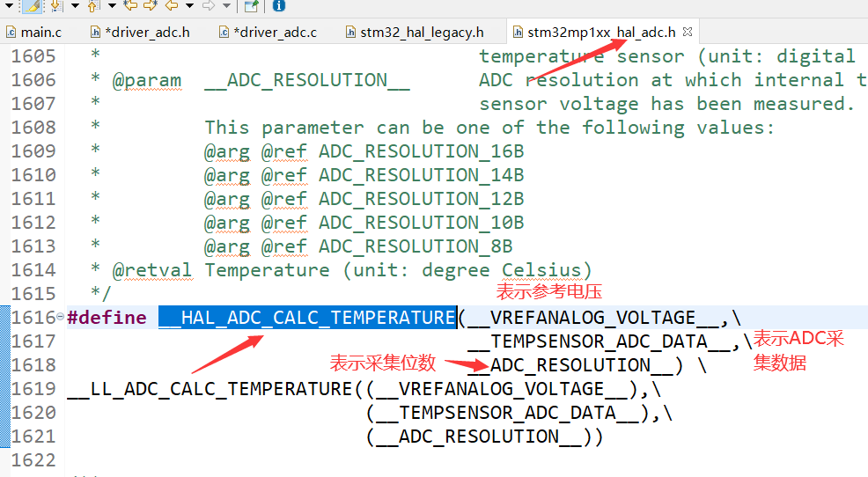This screenshot has height=477, width=868.
Task: Click (__ADC_RESOLUTION__)) on line 1621
Action: point(484,437)
